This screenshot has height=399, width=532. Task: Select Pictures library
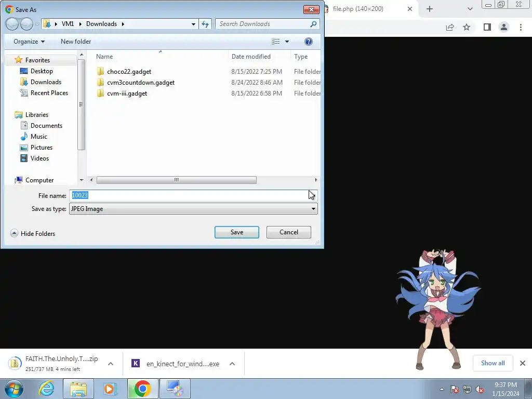pos(42,147)
